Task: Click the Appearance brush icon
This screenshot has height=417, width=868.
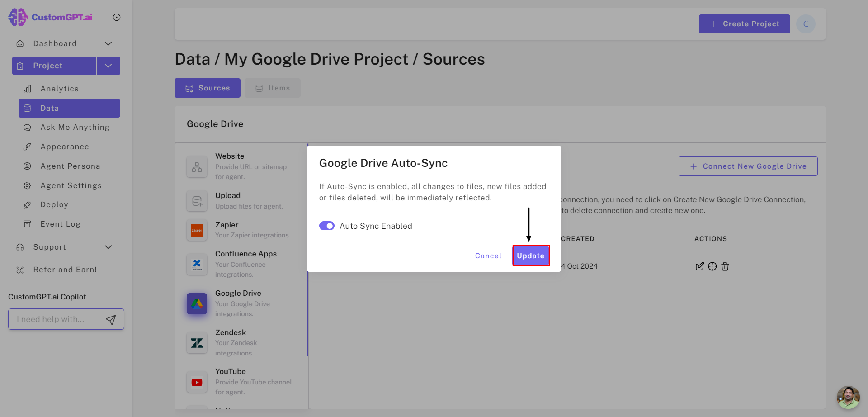Action: 27,147
